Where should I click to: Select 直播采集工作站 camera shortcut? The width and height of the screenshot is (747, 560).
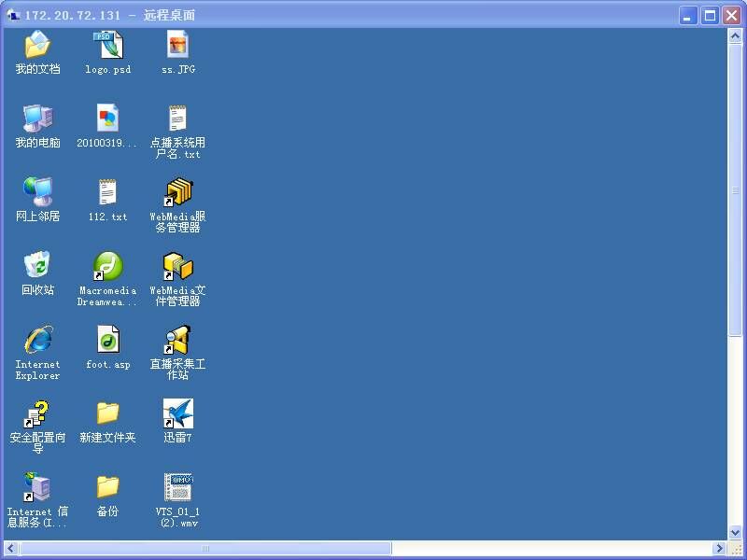[177, 340]
